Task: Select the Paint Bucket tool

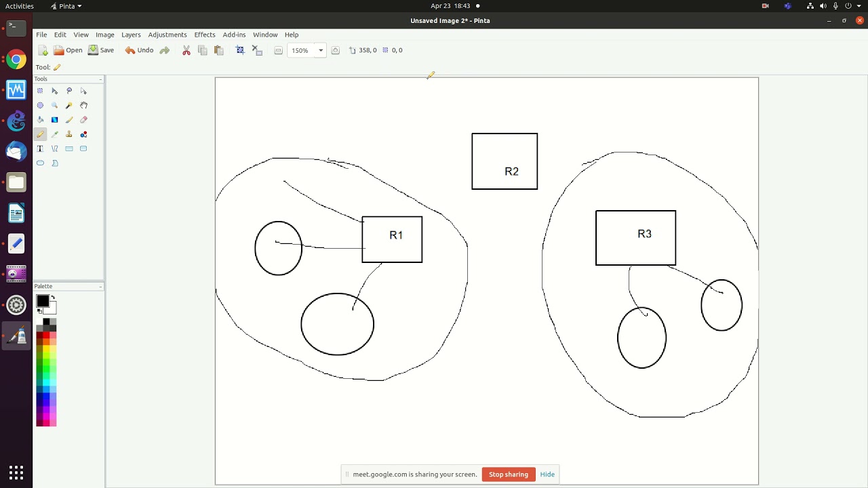Action: [x=40, y=119]
